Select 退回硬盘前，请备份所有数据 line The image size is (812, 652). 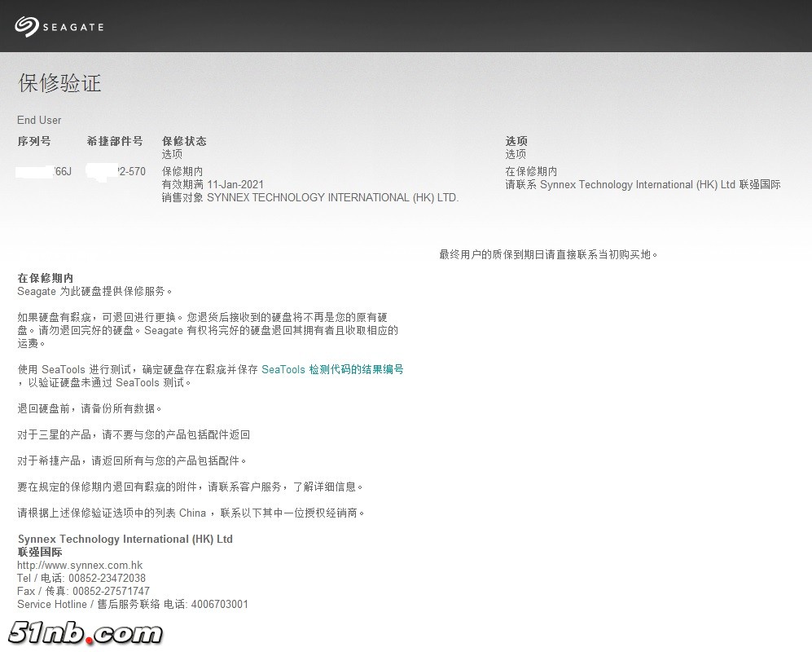[x=90, y=408]
